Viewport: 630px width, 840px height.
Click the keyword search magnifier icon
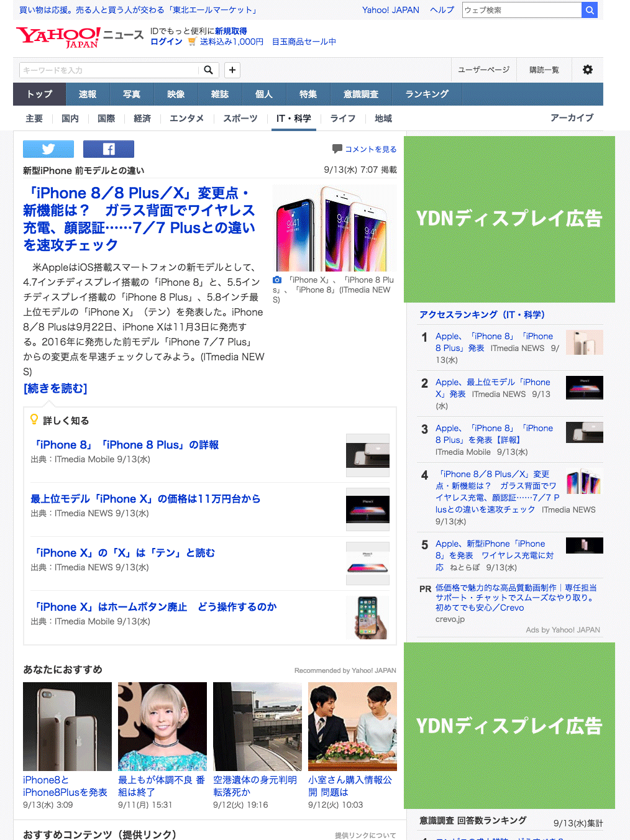pyautogui.click(x=209, y=70)
